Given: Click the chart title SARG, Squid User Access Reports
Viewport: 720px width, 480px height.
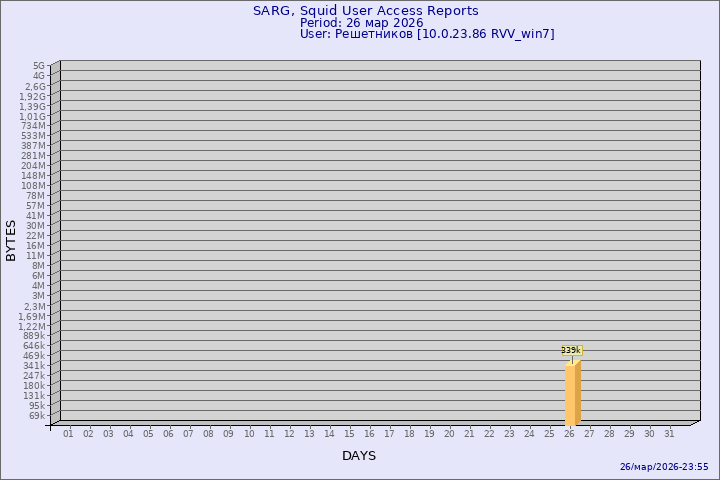Looking at the screenshot, I should 365,11.
